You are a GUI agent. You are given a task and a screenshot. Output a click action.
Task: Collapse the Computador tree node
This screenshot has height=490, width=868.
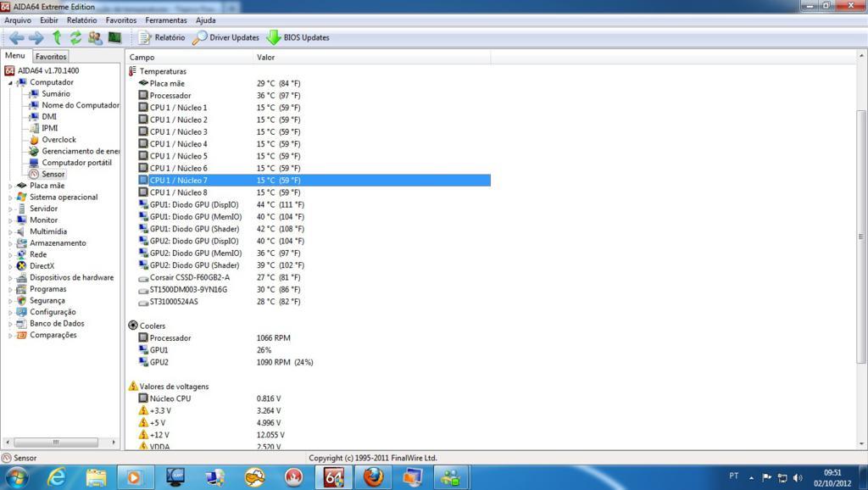[10, 82]
